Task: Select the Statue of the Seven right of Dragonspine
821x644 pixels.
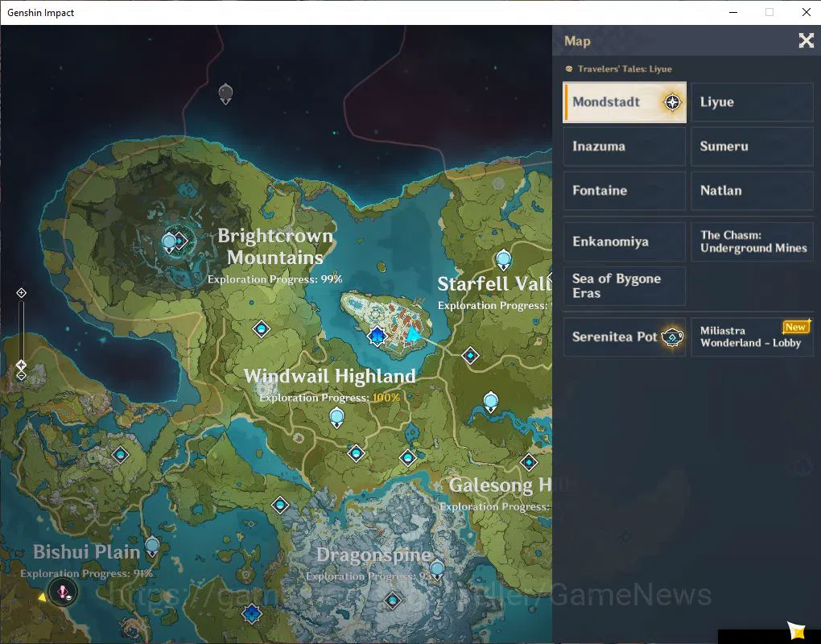Action: pos(437,569)
